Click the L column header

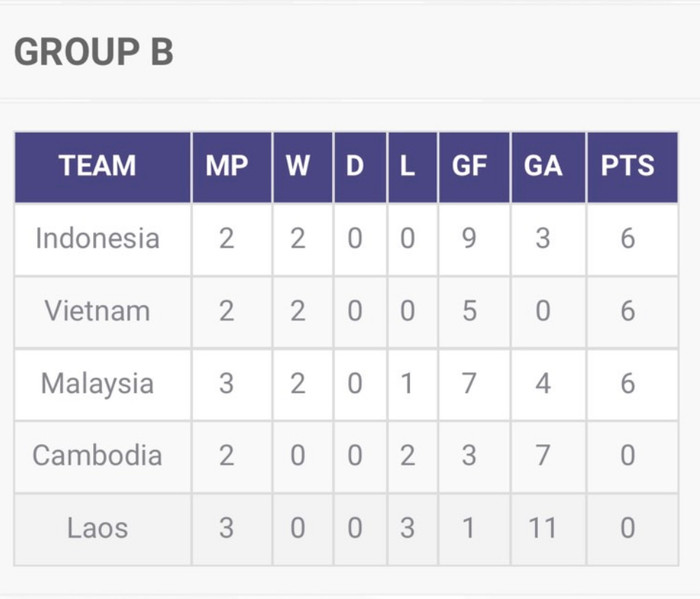(407, 166)
